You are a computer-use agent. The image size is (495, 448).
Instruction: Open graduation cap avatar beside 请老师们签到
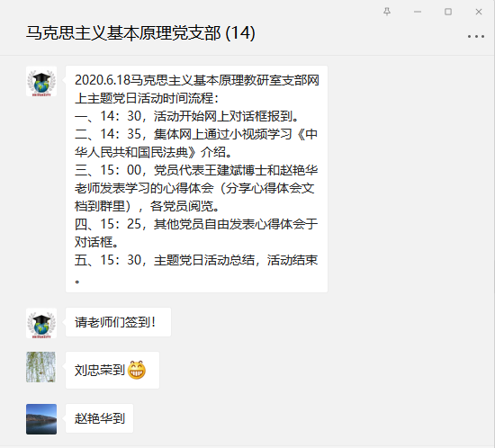pyautogui.click(x=41, y=323)
